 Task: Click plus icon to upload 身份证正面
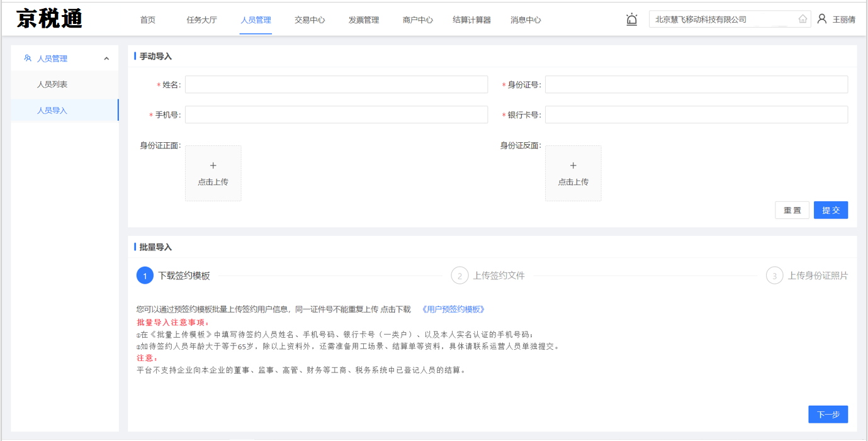pyautogui.click(x=213, y=166)
